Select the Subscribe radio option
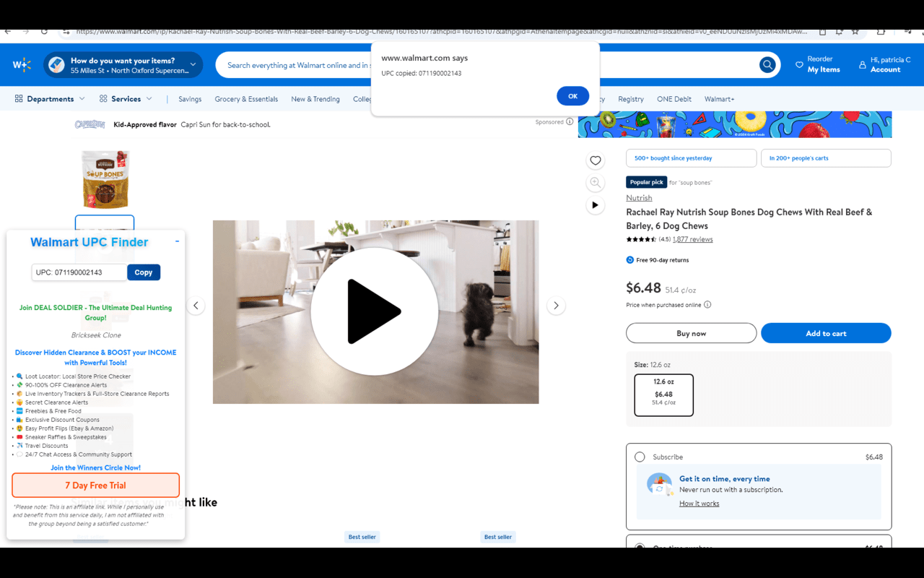This screenshot has height=578, width=924. (640, 457)
